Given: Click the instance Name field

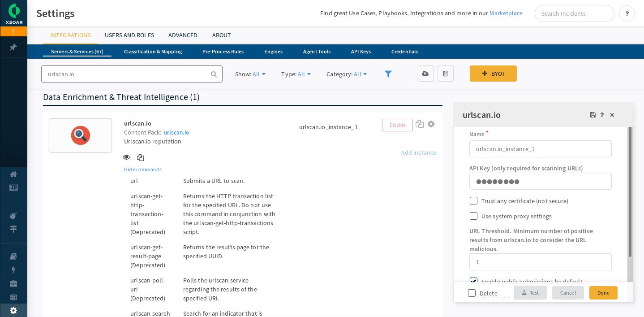Looking at the screenshot, I should coord(541,149).
